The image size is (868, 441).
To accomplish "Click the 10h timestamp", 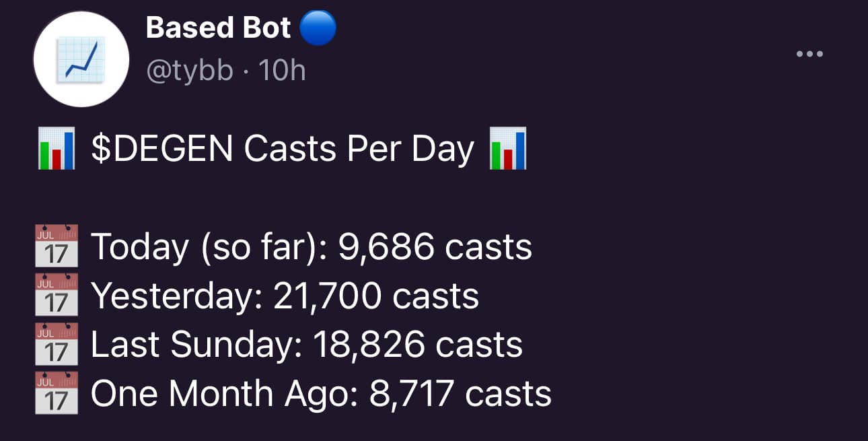I will (x=283, y=70).
